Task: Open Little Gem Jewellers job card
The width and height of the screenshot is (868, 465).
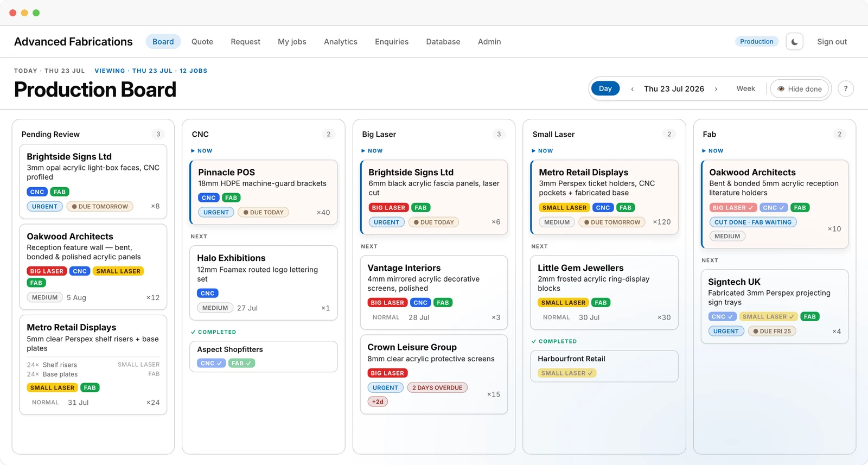Action: pos(604,292)
